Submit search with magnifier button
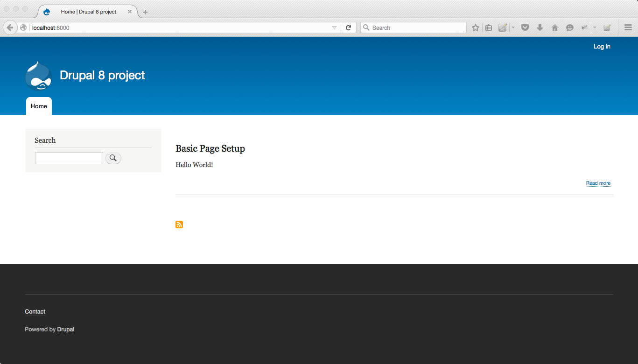 [113, 158]
